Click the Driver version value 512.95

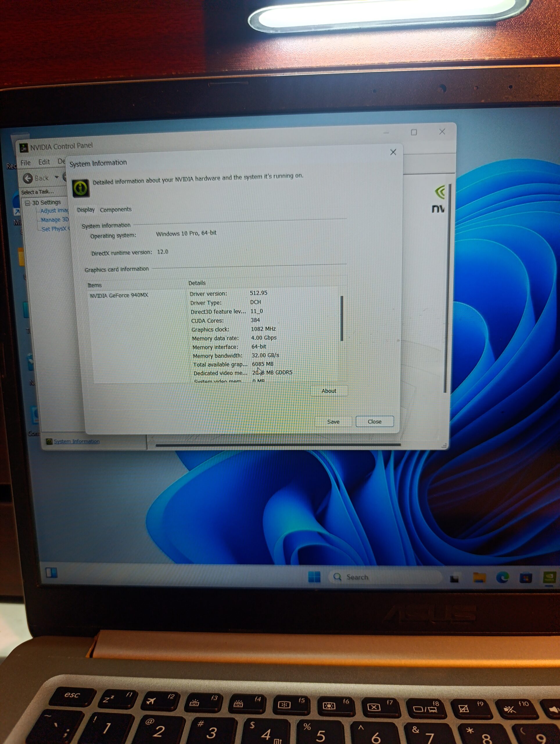259,293
